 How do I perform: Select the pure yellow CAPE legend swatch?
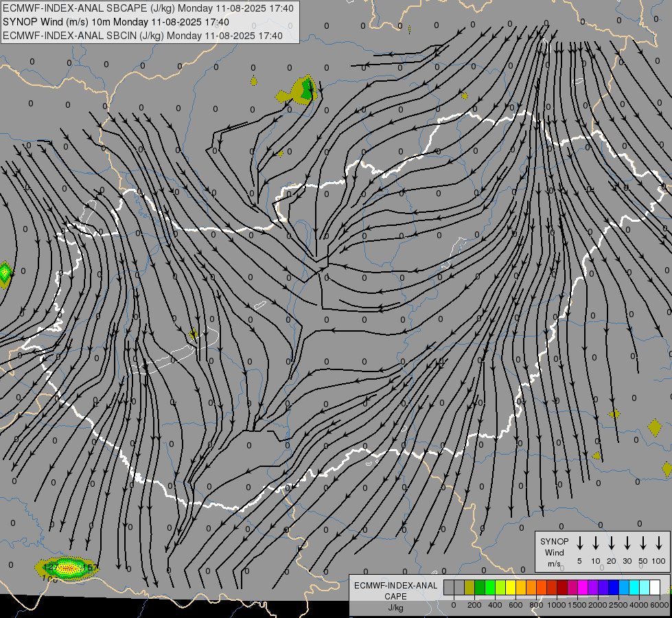pyautogui.click(x=511, y=587)
